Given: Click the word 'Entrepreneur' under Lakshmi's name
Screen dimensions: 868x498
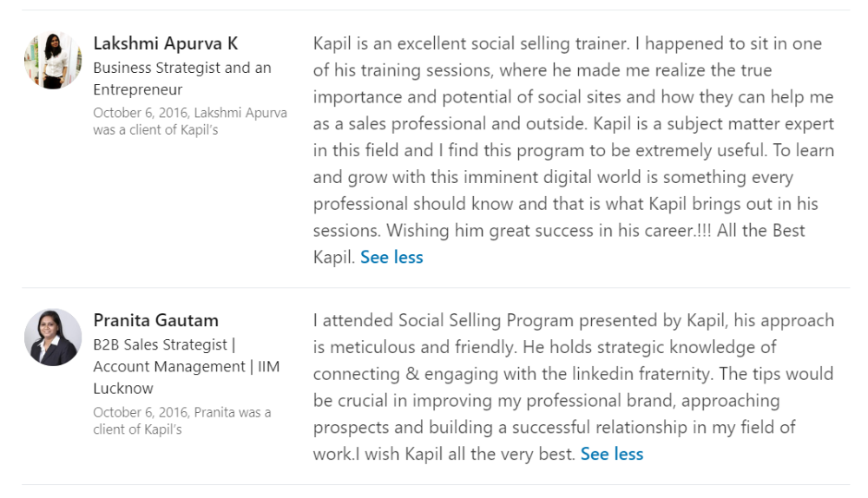Looking at the screenshot, I should tap(138, 89).
